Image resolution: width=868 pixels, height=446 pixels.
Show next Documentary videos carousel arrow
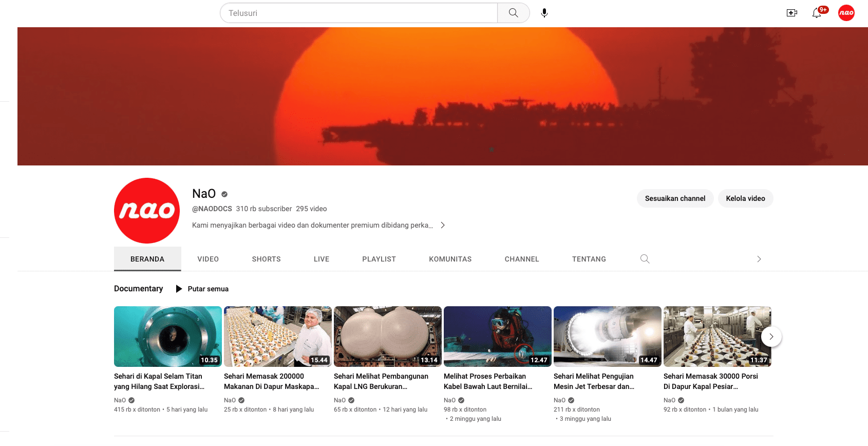[x=771, y=337]
